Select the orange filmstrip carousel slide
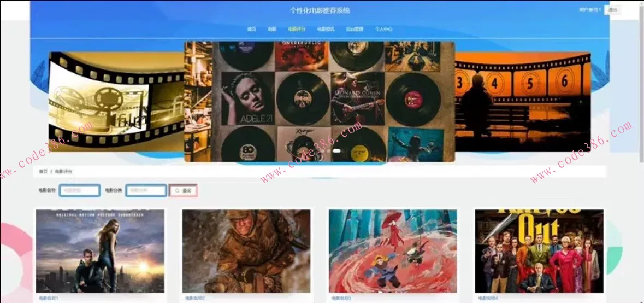Screen dimensions: 644x303 (x=522, y=102)
